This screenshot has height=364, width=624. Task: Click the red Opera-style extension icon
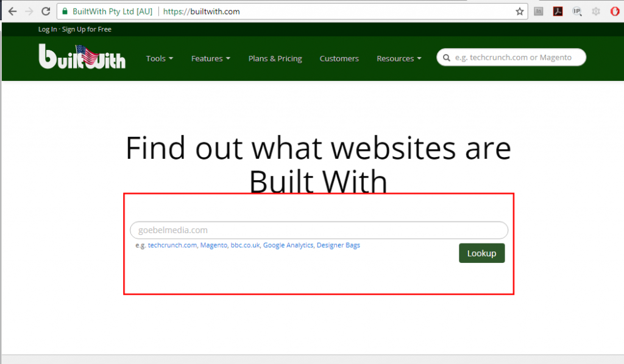click(x=615, y=11)
